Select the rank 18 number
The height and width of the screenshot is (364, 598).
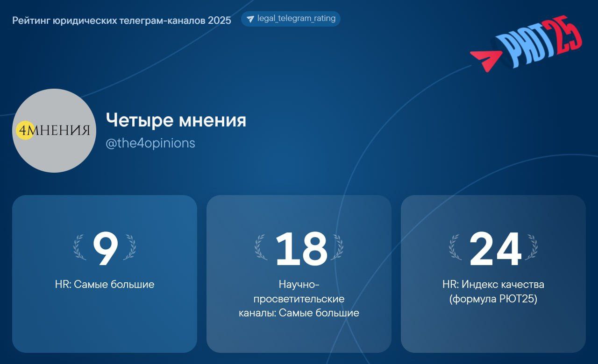(301, 249)
